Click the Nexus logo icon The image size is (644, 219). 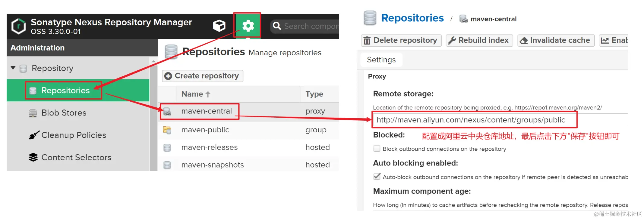click(x=19, y=26)
